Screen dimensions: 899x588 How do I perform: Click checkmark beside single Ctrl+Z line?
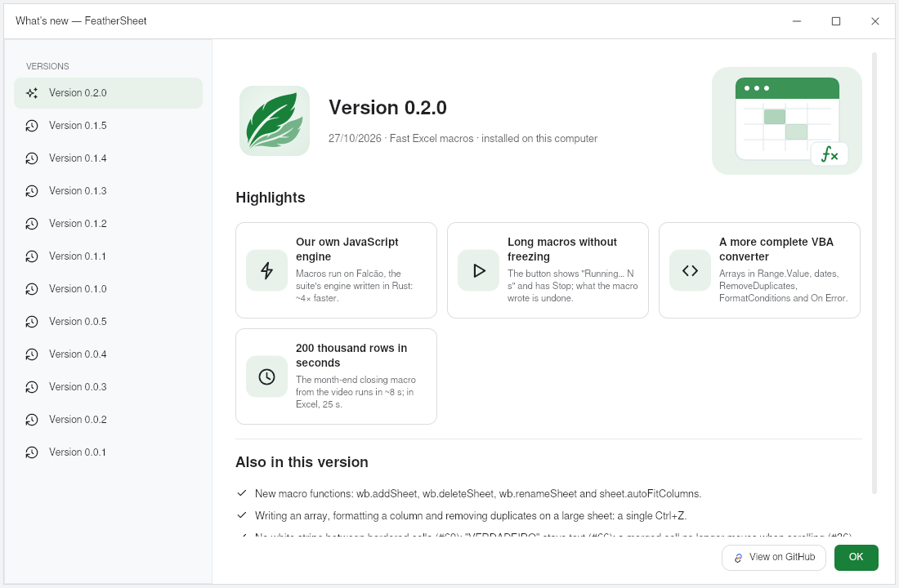pyautogui.click(x=242, y=514)
